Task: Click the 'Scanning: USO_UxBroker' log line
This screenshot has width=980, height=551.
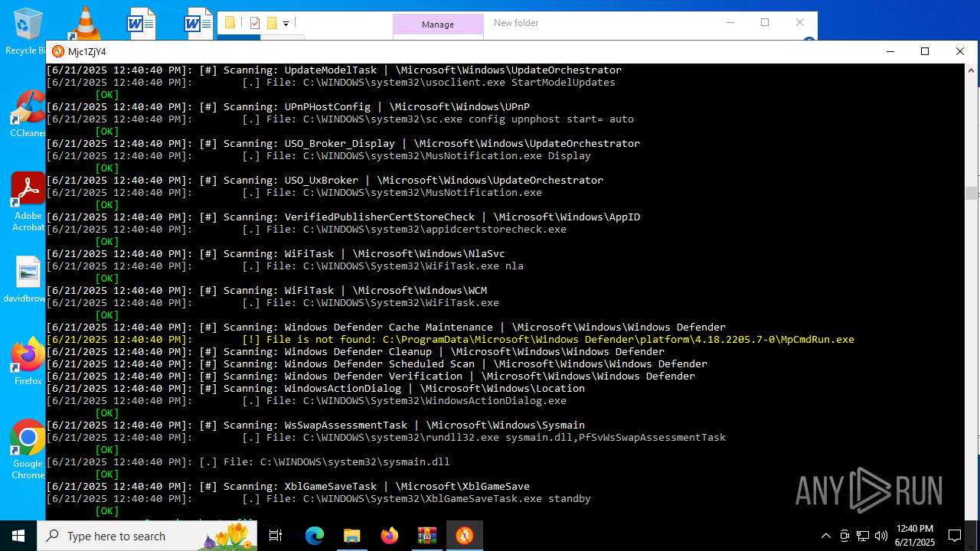Action: click(325, 180)
